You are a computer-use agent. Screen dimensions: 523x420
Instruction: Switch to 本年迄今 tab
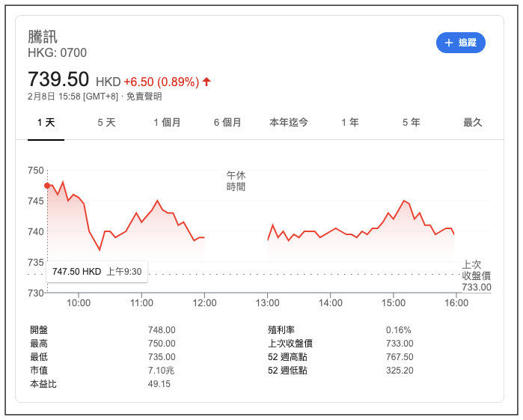click(288, 122)
